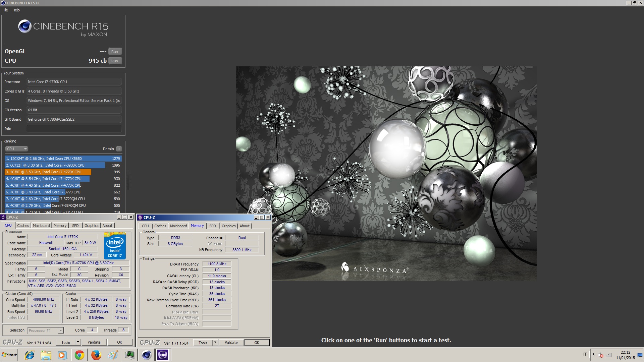Click the Intel Core i7 logo badge
This screenshot has height=362, width=644.
(115, 246)
